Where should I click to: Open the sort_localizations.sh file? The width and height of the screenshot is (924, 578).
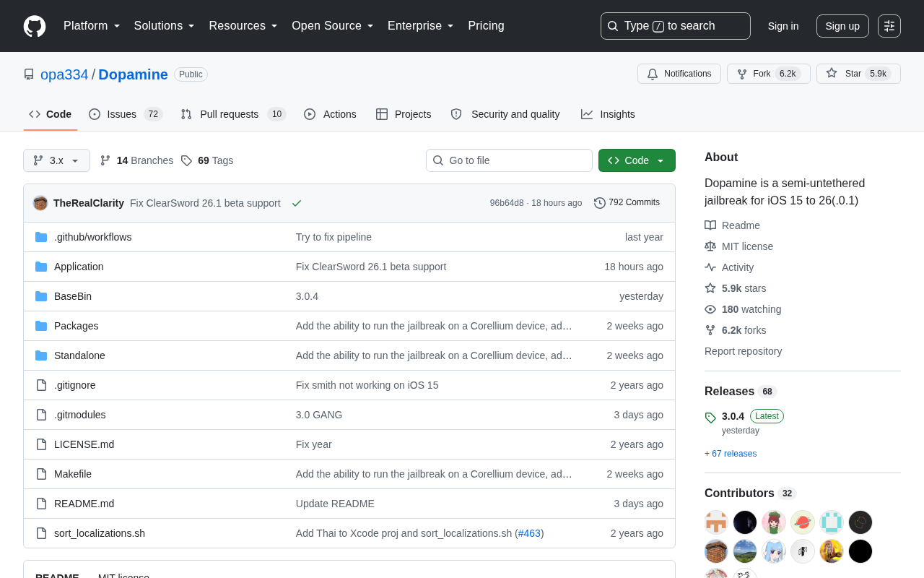[x=100, y=533]
